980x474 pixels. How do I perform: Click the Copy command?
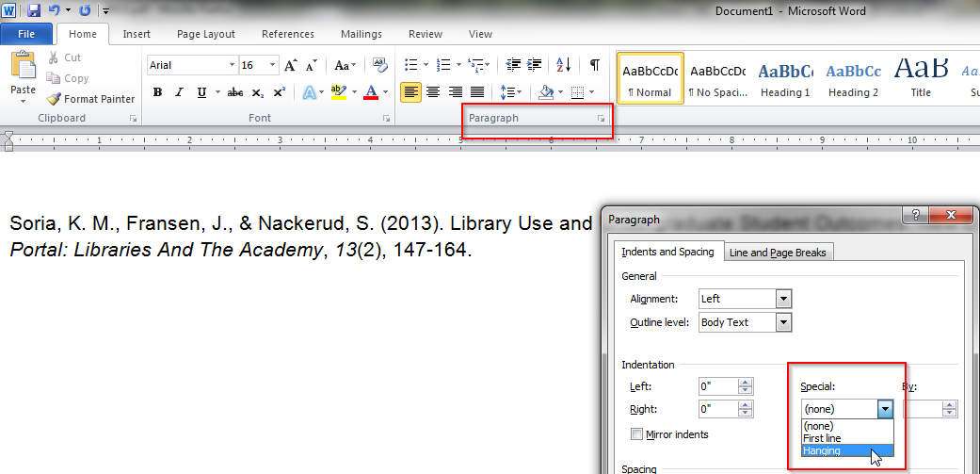68,78
